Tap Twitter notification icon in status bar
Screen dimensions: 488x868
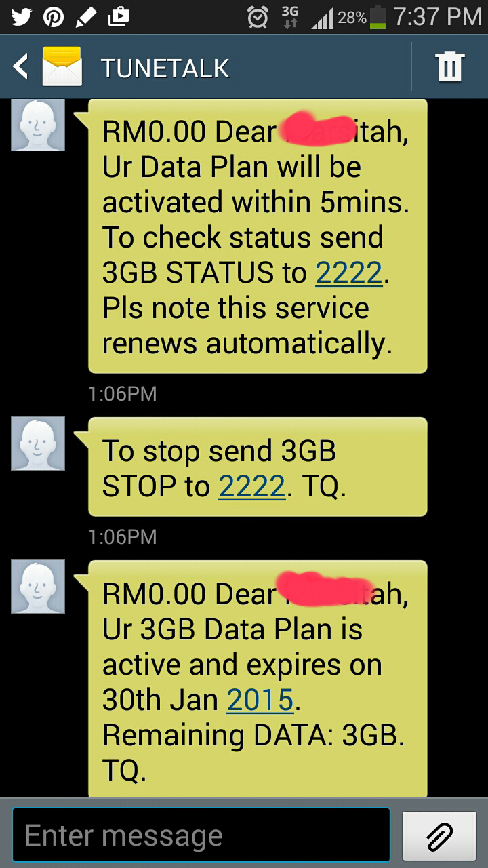pyautogui.click(x=22, y=16)
